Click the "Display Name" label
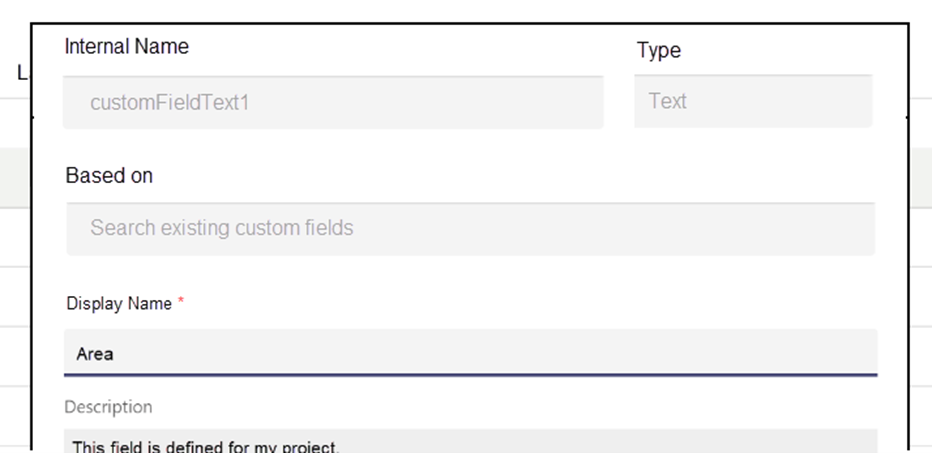This screenshot has width=932, height=453. coord(119,304)
